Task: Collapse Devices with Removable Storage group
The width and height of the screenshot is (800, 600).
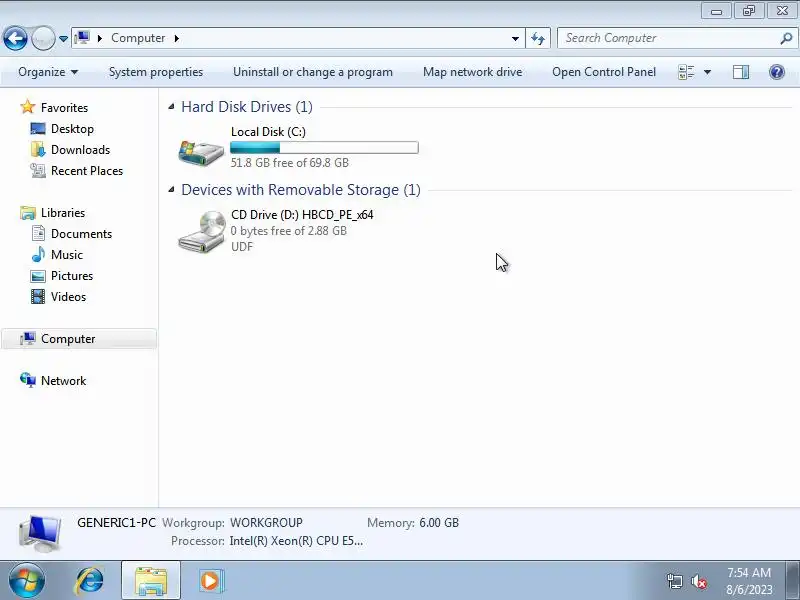Action: pos(171,190)
